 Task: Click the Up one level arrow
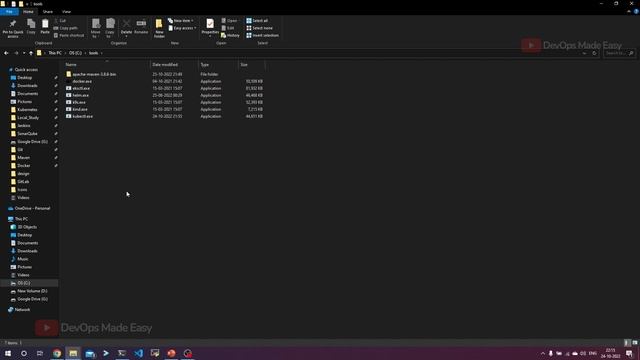(31, 53)
